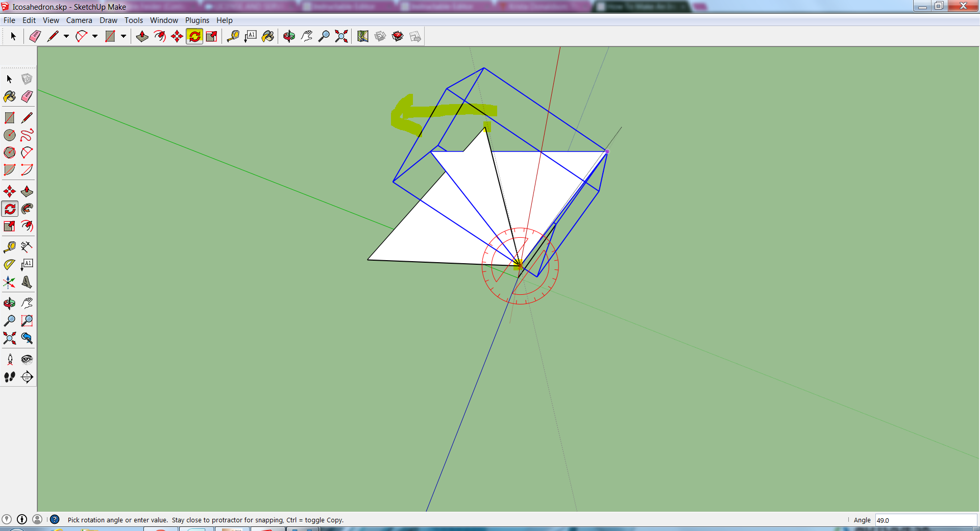Viewport: 980px width, 531px height.
Task: Select the Make Component tool in left toolset
Action: click(27, 79)
